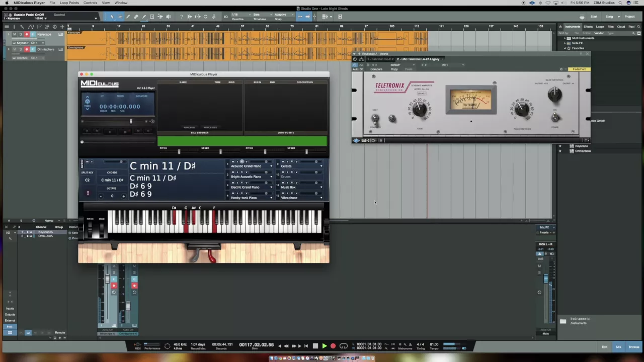This screenshot has width=644, height=362.
Task: Increase octave with the plus button
Action: coord(124,196)
